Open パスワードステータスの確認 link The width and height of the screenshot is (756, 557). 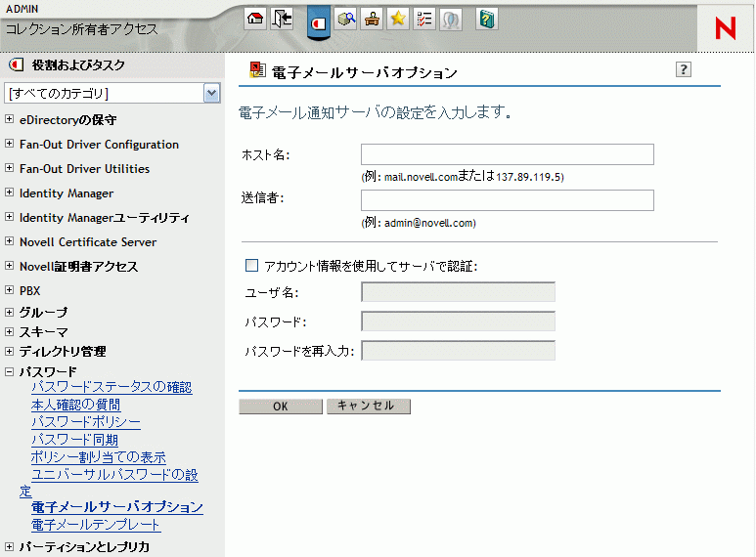(x=111, y=387)
